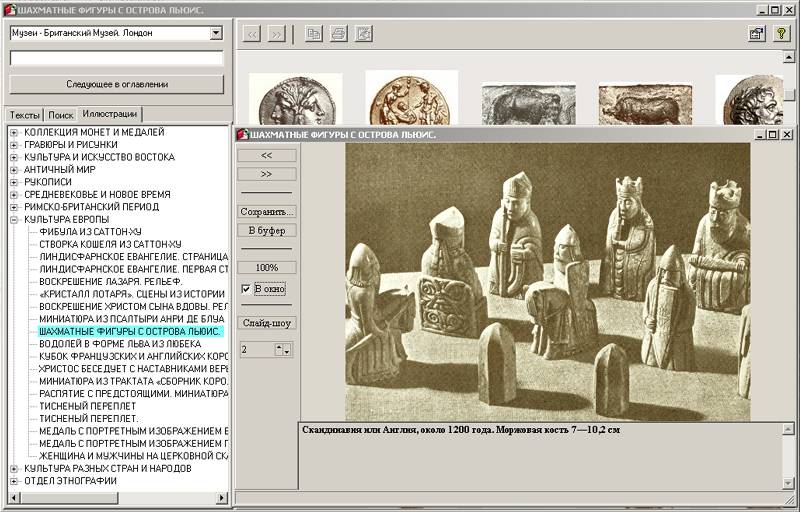This screenshot has height=512, width=800.
Task: Click the slideshow interval field showing 2
Action: tap(257, 350)
